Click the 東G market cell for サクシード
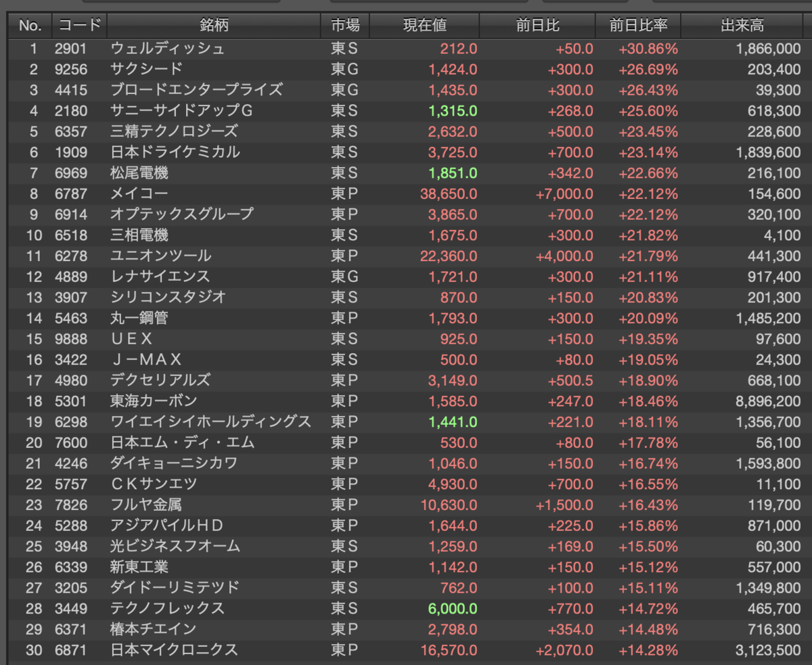 coord(344,69)
